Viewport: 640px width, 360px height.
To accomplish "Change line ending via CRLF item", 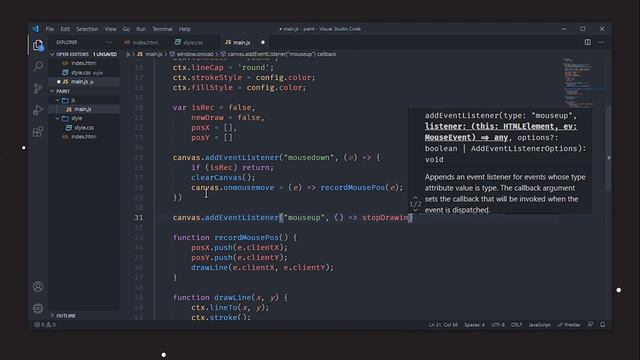I will [516, 325].
